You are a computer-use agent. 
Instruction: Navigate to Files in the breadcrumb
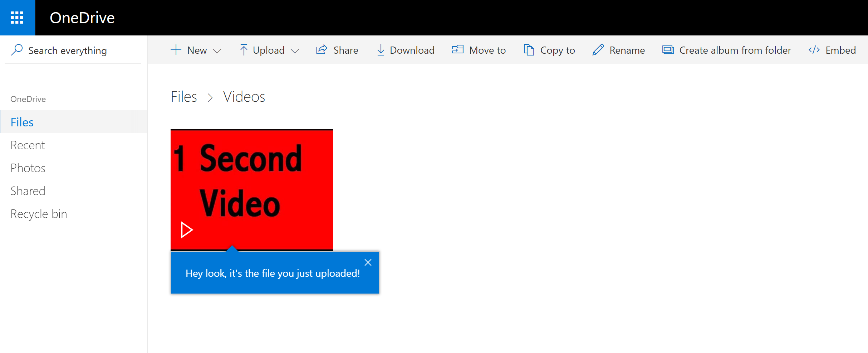(184, 97)
